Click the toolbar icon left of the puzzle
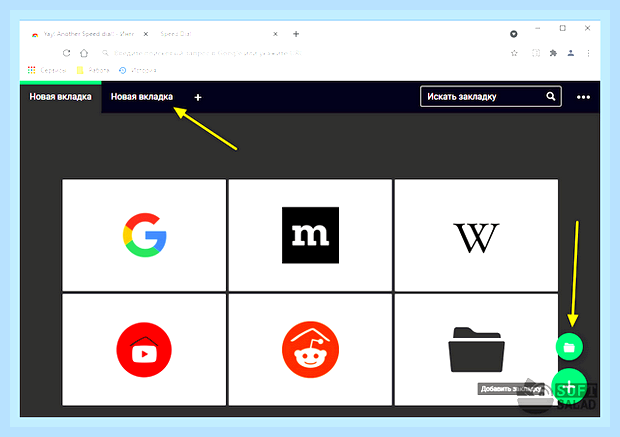 click(536, 53)
